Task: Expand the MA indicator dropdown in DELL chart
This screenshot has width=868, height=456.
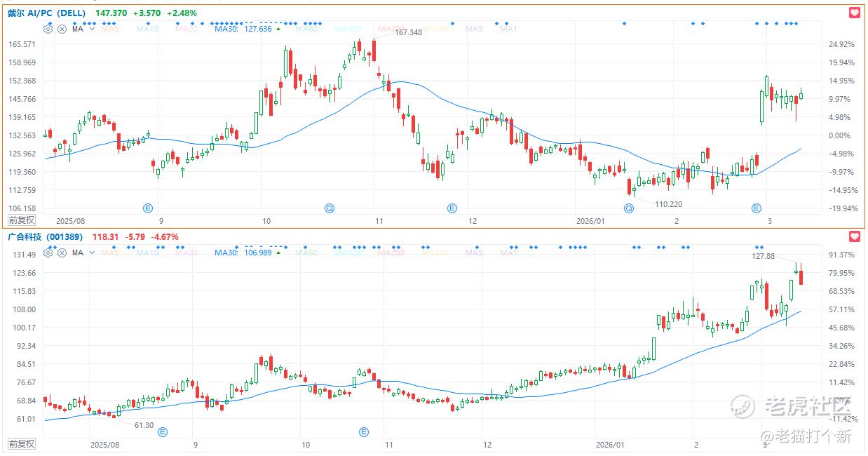Action: [x=91, y=29]
